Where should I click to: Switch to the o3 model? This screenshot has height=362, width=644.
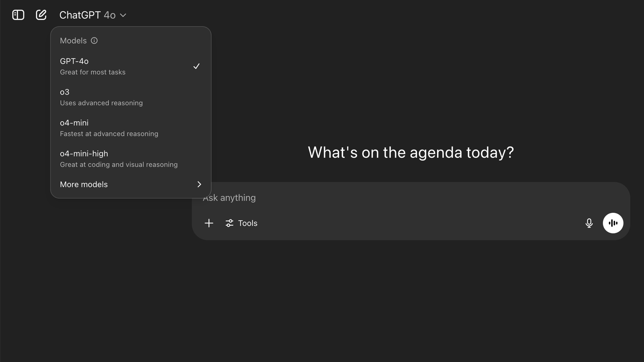click(x=65, y=92)
